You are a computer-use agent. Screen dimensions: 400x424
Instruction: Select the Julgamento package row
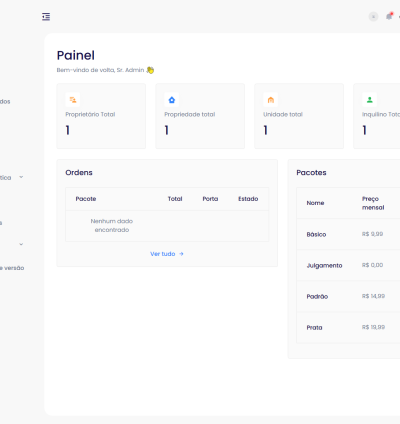click(348, 265)
